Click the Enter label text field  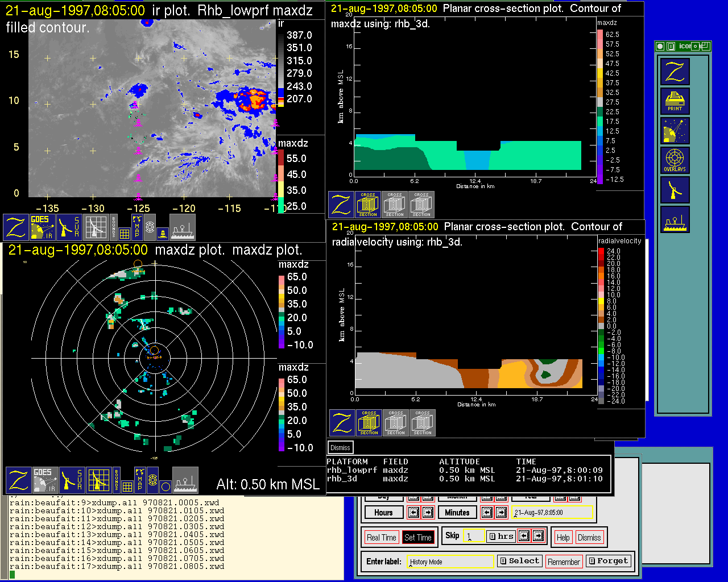[x=450, y=562]
